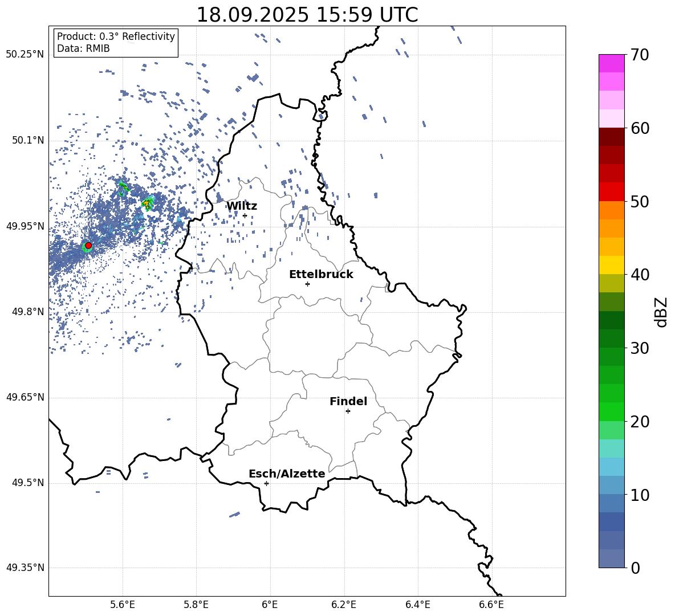The width and height of the screenshot is (675, 616).
Task: Click the yellow colorbar segment at 40 dBZ
Action: [612, 265]
